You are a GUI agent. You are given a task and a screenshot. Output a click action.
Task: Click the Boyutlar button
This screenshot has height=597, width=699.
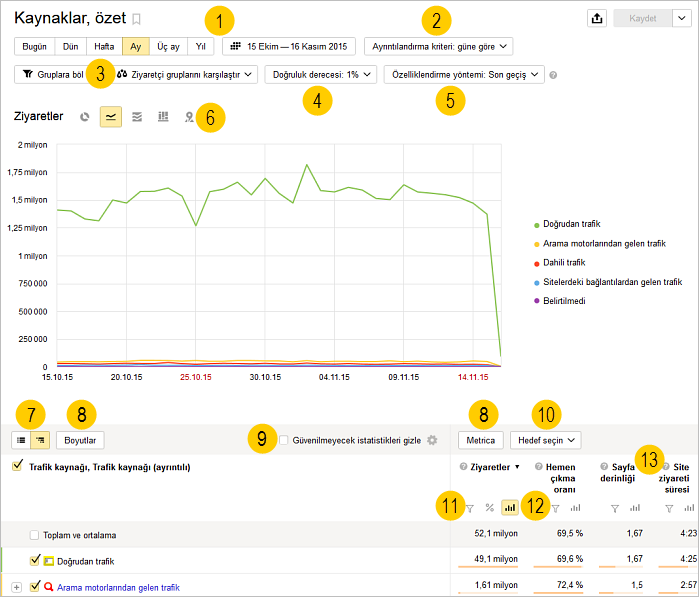pyautogui.click(x=80, y=440)
